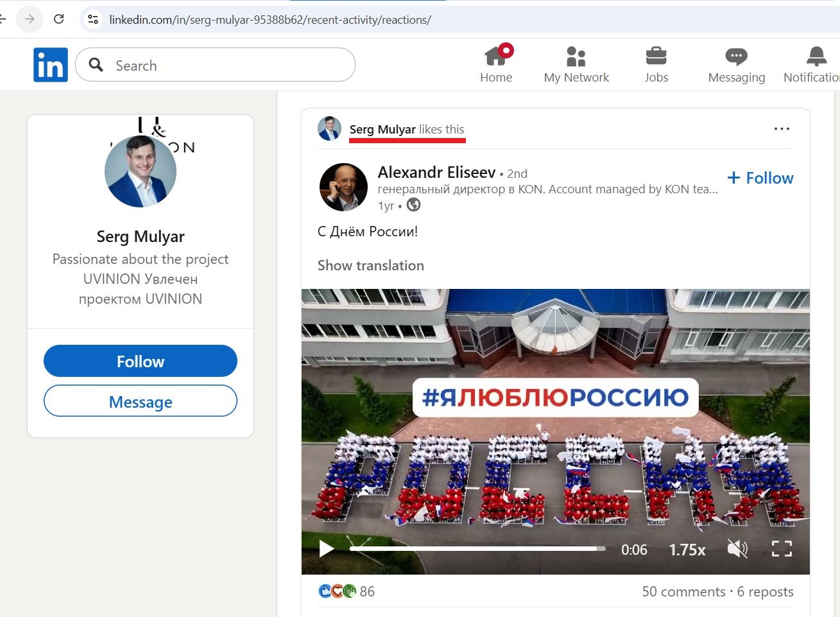The width and height of the screenshot is (840, 617).
Task: Message Serg Mulyar
Action: point(140,401)
